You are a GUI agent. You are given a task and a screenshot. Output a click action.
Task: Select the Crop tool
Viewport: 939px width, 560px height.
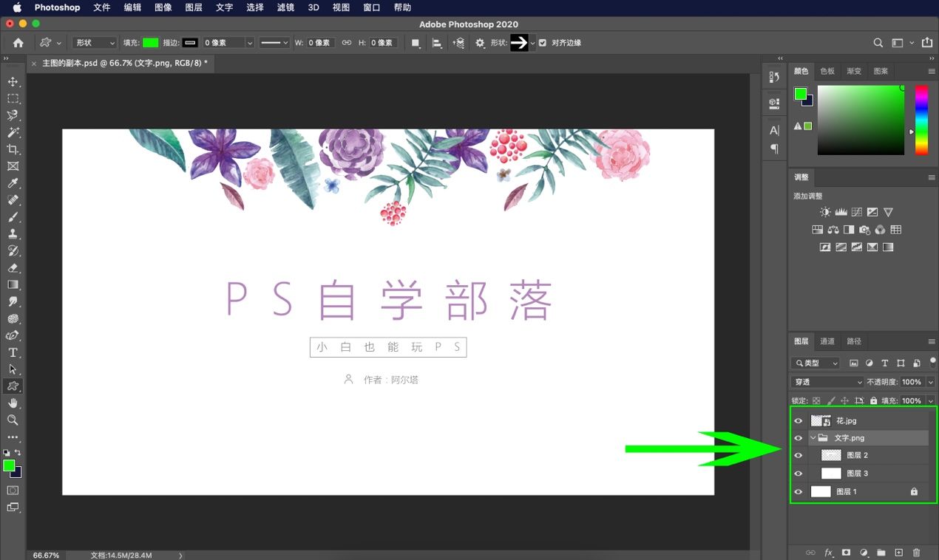point(12,149)
